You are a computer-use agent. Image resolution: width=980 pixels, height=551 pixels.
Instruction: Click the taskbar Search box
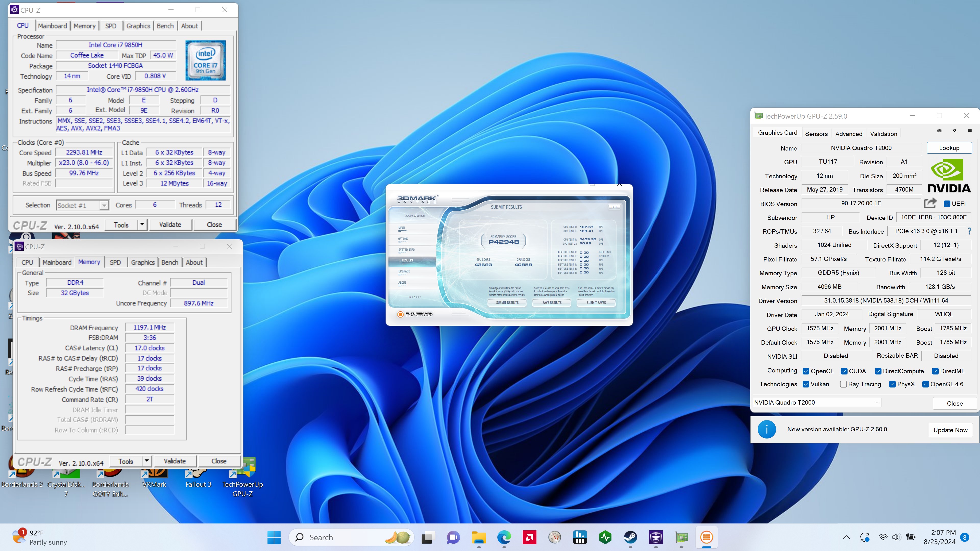(351, 537)
